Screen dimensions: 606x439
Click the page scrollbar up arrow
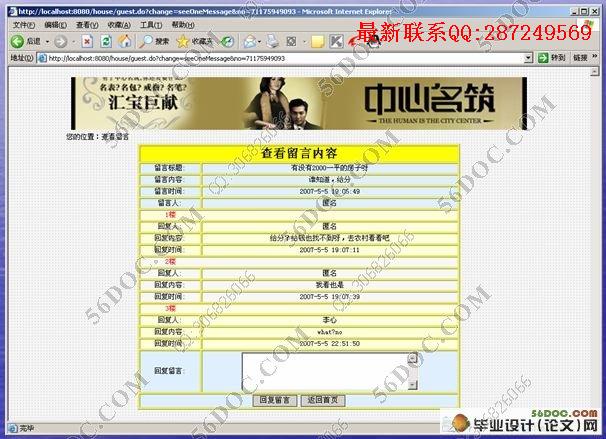[x=594, y=71]
